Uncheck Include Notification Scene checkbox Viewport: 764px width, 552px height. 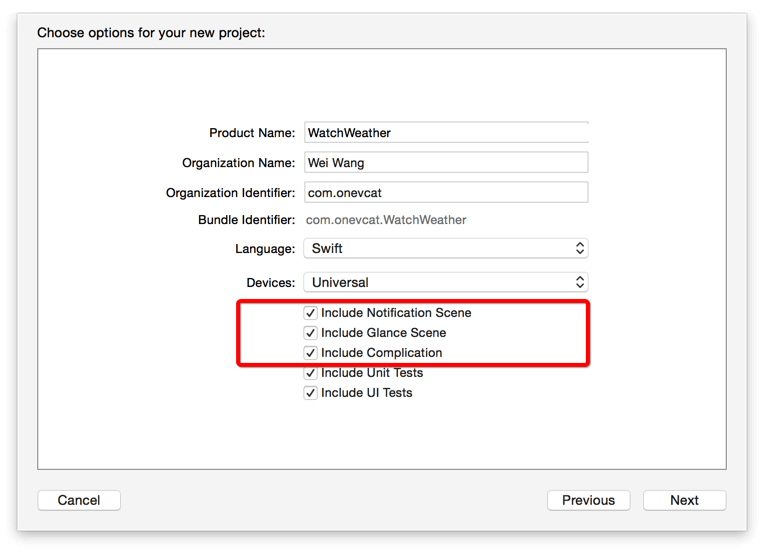pyautogui.click(x=311, y=313)
